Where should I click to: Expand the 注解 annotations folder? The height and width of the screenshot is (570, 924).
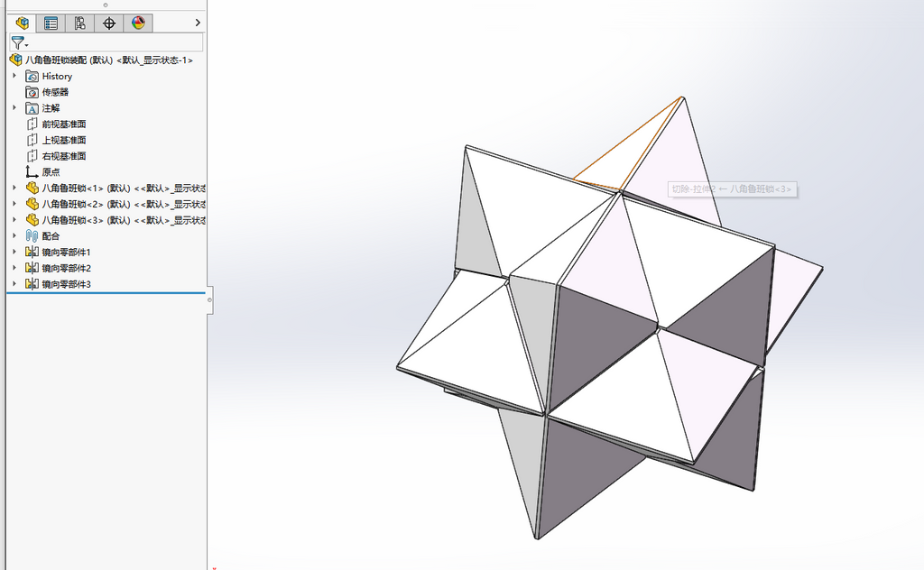(14, 107)
